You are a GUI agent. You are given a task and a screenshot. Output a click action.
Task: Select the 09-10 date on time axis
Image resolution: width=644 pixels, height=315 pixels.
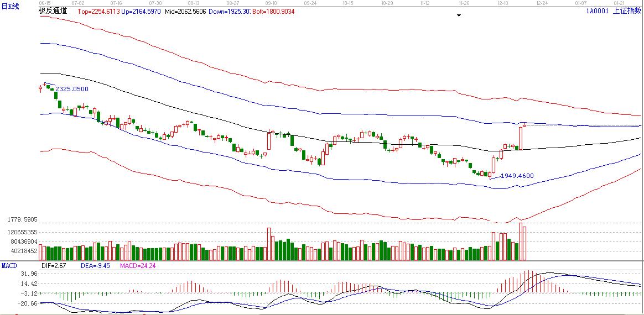[271, 3]
